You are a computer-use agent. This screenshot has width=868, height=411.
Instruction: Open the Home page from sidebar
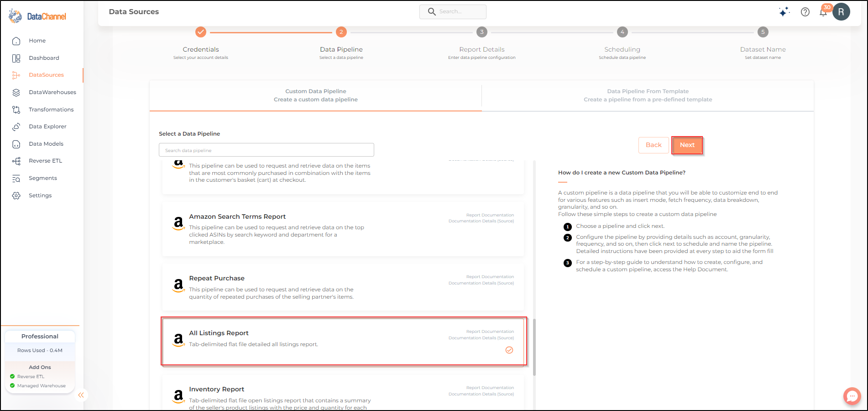coord(37,41)
